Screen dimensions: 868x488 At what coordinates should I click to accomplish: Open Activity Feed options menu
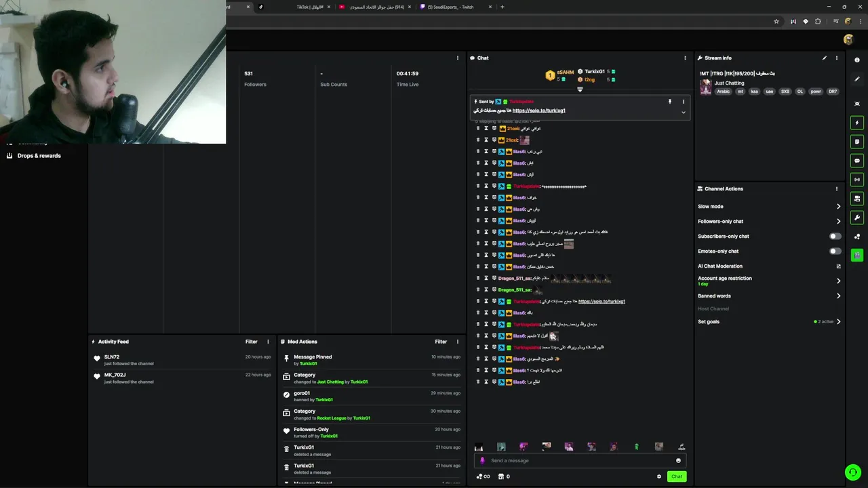[x=268, y=342]
